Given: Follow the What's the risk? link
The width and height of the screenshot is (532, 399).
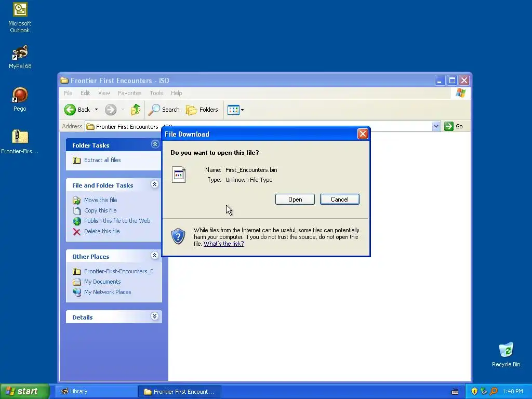Looking at the screenshot, I should (223, 244).
